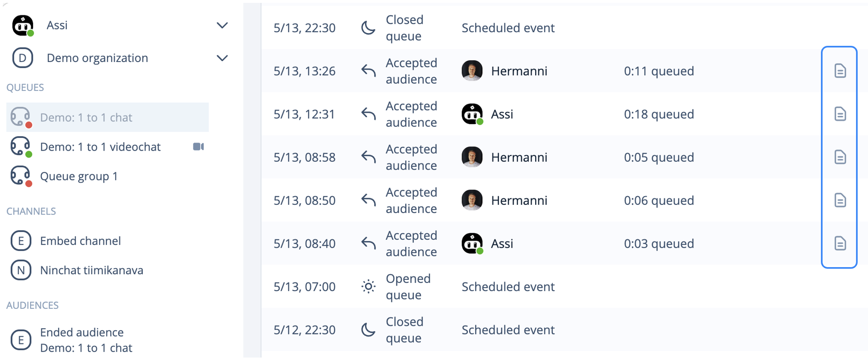Select the Opened queue 07:00 scheduled event row
868x360 pixels.
(x=564, y=287)
